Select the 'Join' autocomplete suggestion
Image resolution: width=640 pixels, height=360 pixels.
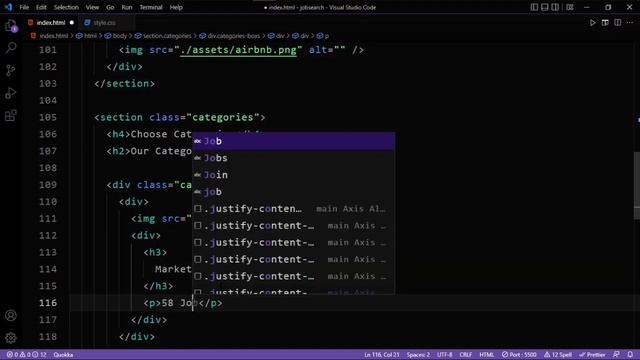click(293, 175)
